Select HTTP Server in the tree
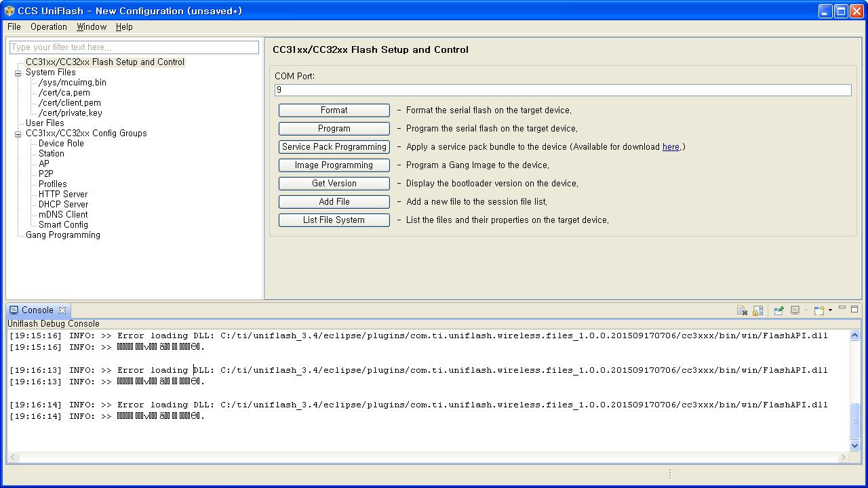 (x=63, y=195)
